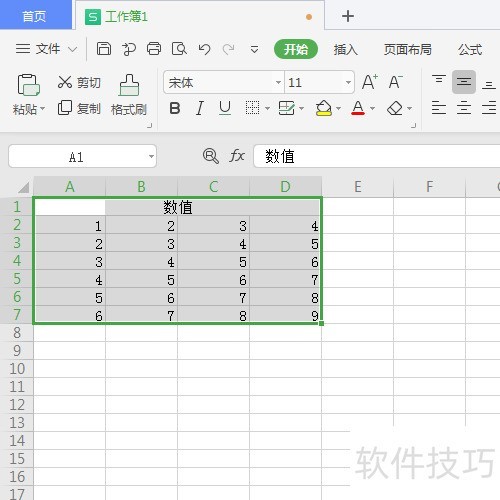Switch to the 开始 ribbon tab
The width and height of the screenshot is (500, 500).
[296, 49]
